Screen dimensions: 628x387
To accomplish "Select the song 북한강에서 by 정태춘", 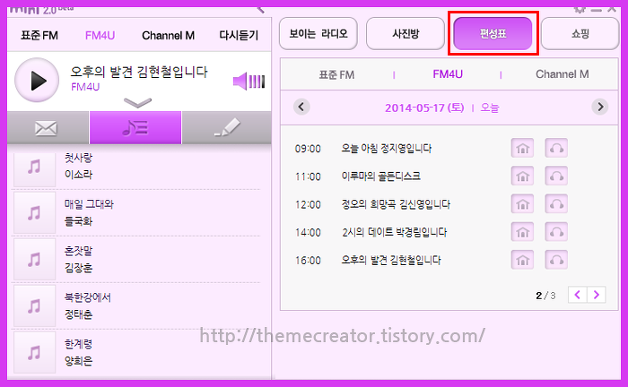I will click(x=137, y=306).
